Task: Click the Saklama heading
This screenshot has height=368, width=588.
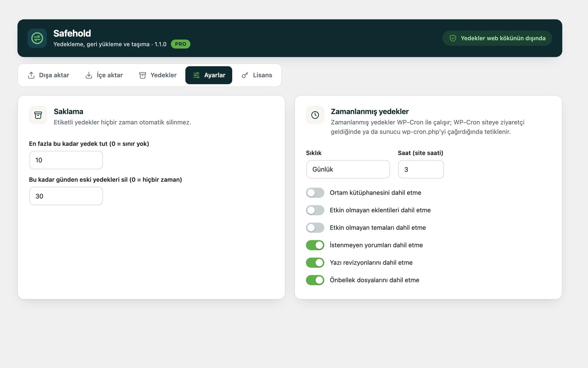Action: (68, 112)
